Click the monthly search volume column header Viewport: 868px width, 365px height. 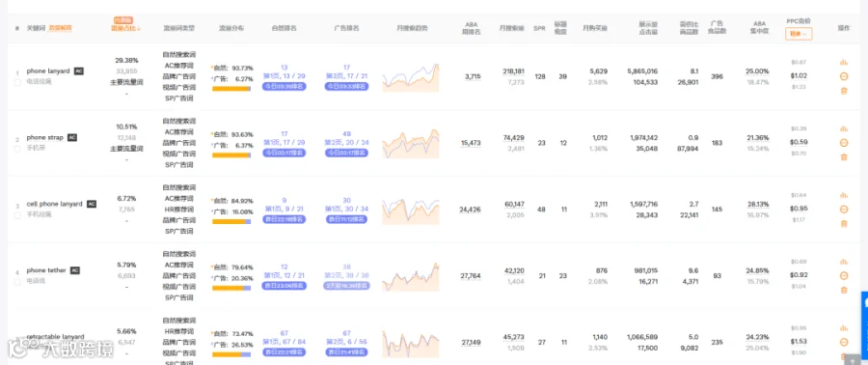(x=511, y=28)
